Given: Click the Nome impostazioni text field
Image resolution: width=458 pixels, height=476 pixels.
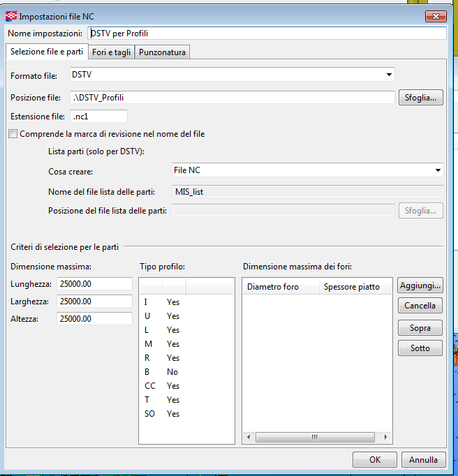Looking at the screenshot, I should pos(266,33).
